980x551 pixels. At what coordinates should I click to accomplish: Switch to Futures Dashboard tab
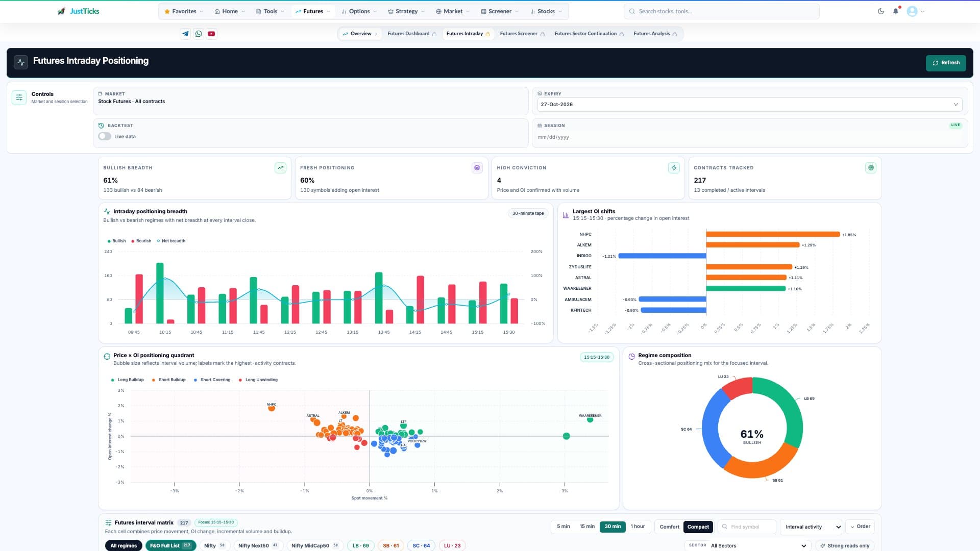[x=412, y=34]
